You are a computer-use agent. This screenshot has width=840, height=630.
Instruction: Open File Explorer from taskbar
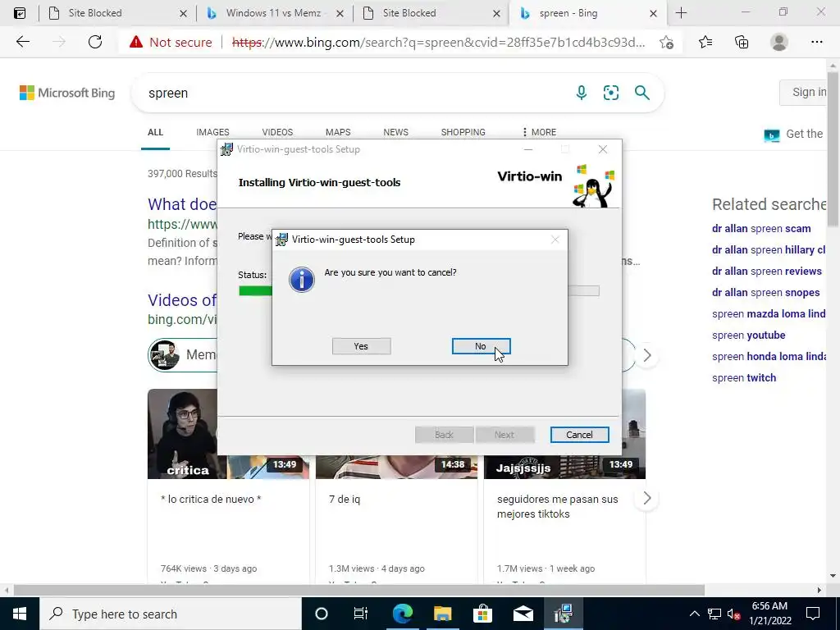(x=442, y=614)
